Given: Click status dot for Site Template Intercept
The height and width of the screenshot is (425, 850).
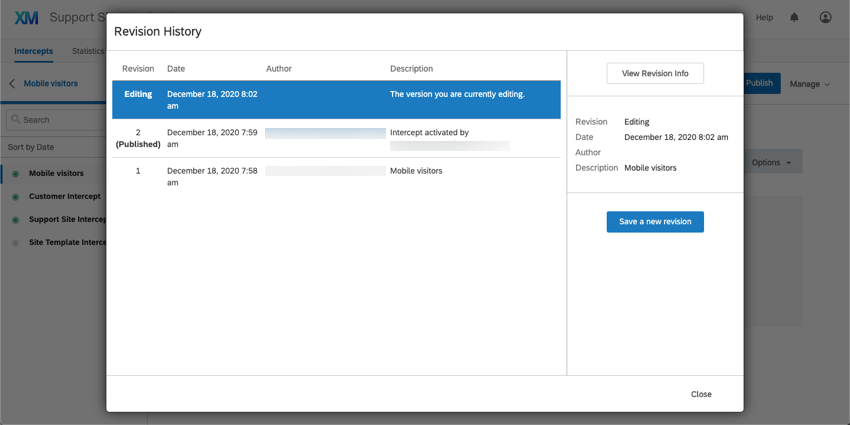Looking at the screenshot, I should (x=15, y=243).
